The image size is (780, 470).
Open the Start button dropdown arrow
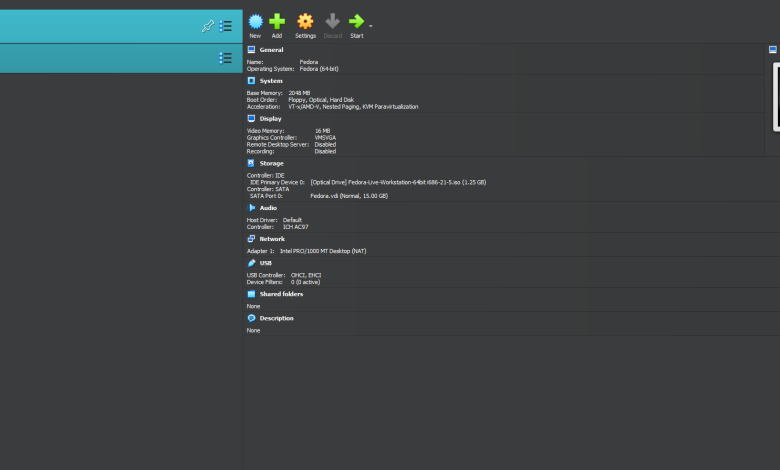pos(371,26)
